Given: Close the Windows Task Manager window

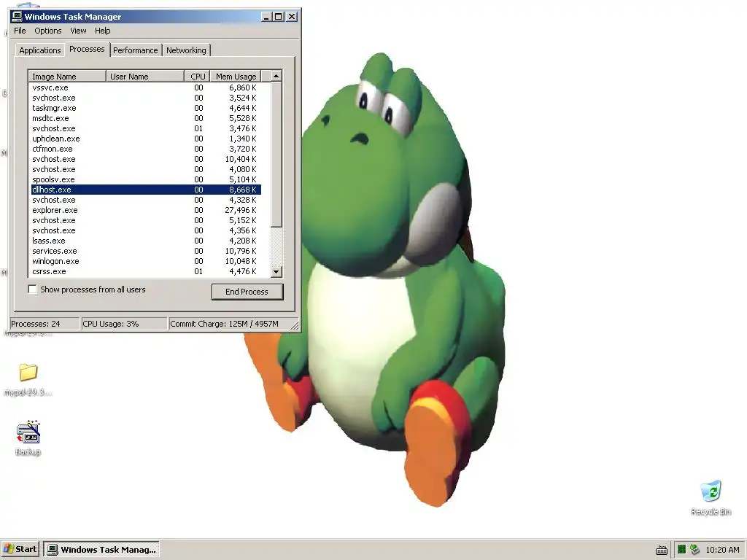Looking at the screenshot, I should [x=292, y=17].
